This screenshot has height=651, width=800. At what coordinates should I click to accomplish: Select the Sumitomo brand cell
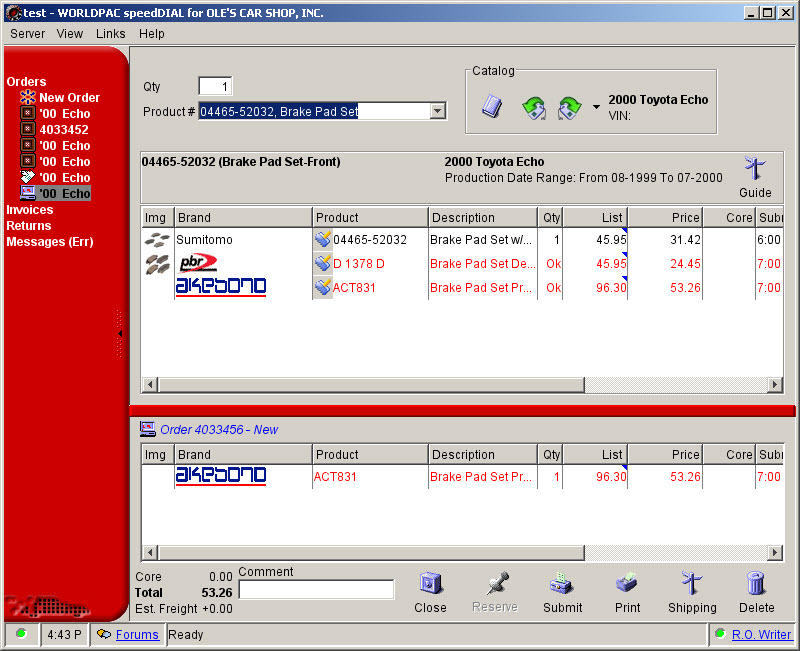tap(243, 240)
